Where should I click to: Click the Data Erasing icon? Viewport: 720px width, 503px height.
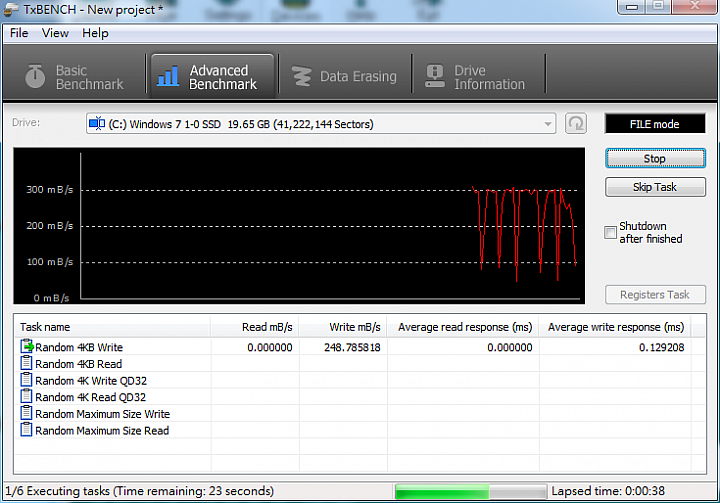tap(302, 76)
